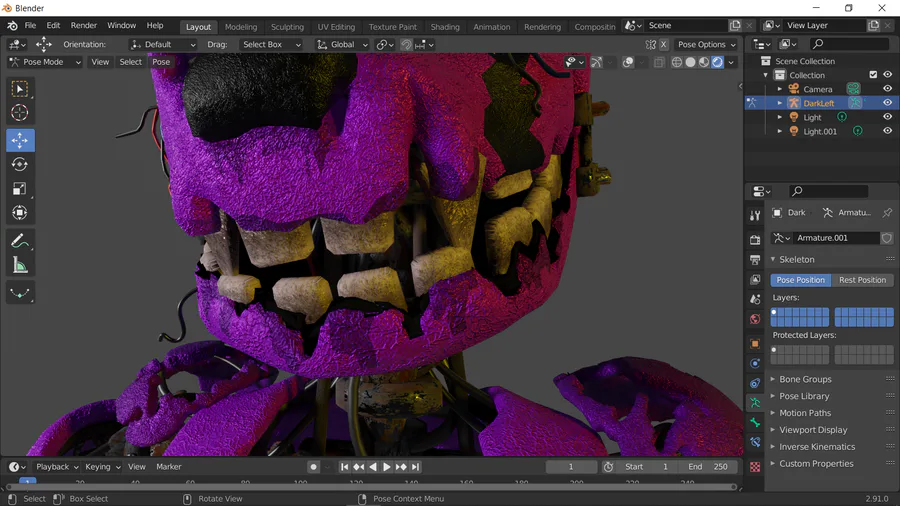Toggle auto keying record button
The width and height of the screenshot is (900, 506).
[313, 467]
